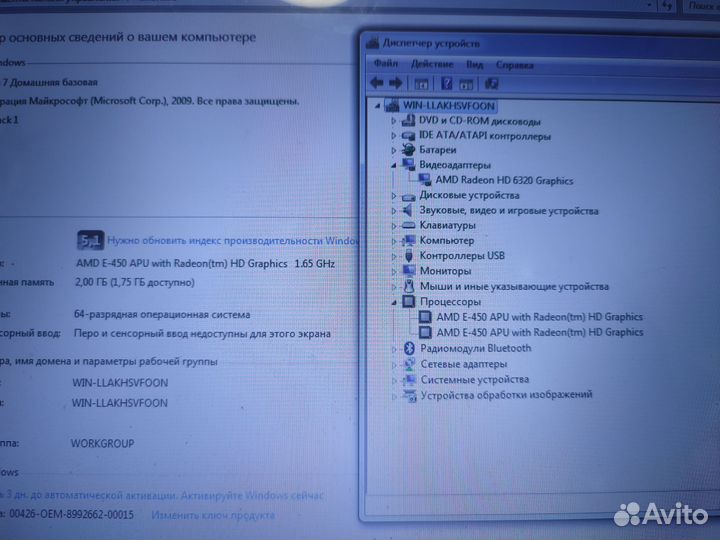The height and width of the screenshot is (540, 720).
Task: Expand Сетевые адаптеры
Action: [x=394, y=365]
